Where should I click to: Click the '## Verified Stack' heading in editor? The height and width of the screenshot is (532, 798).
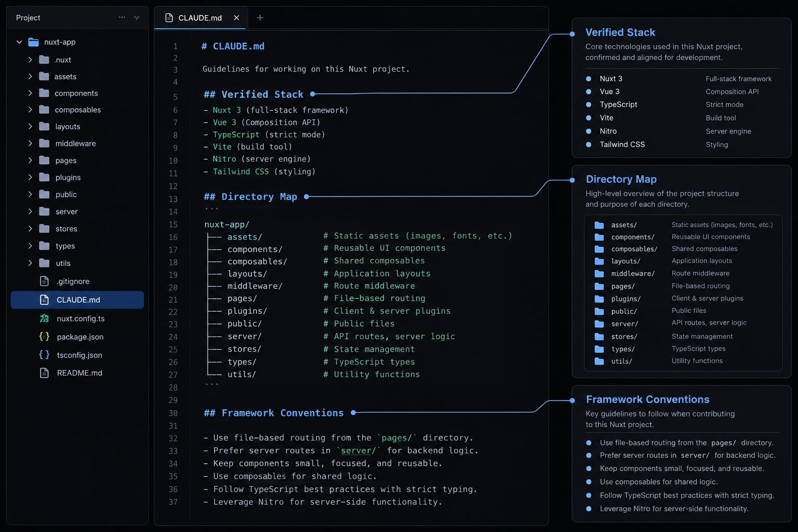254,94
